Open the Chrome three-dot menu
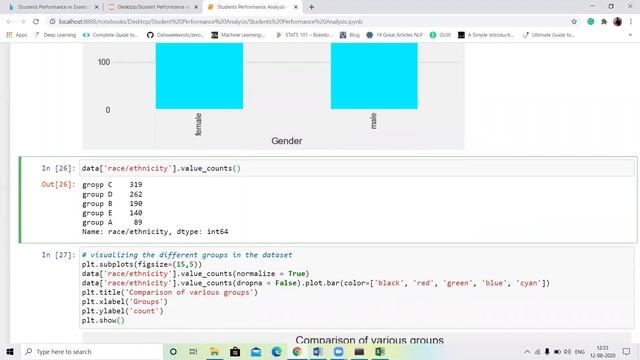 (x=631, y=22)
